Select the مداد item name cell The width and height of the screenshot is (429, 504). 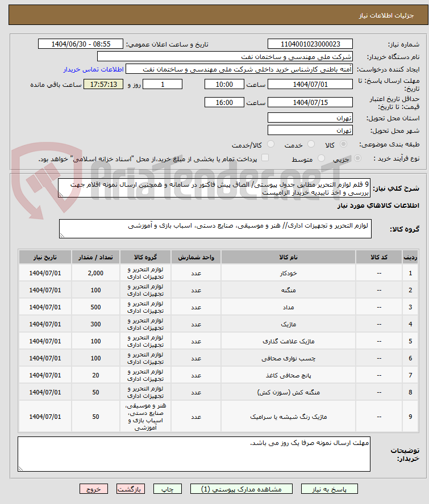[x=288, y=307]
